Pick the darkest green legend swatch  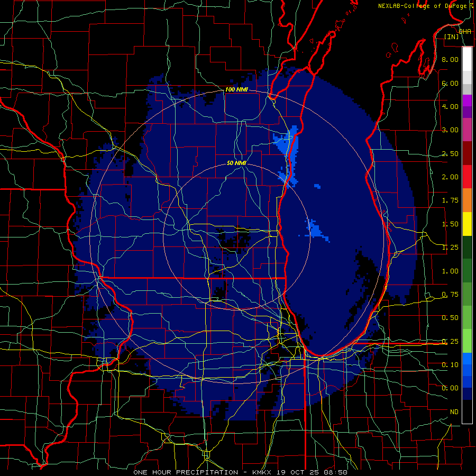[467, 248]
